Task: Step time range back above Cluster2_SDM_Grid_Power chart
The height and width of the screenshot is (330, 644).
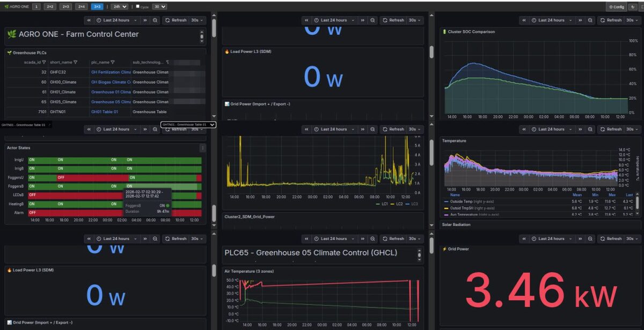Action: click(x=306, y=129)
